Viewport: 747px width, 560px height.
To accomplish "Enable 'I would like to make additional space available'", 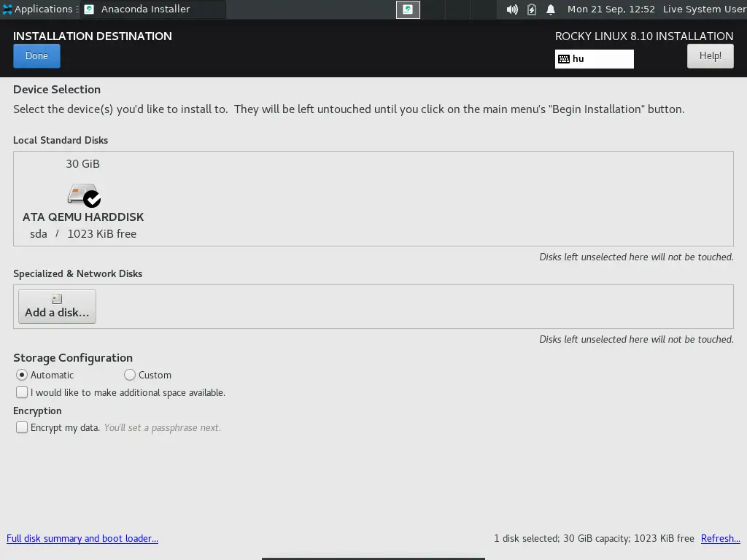I will pyautogui.click(x=120, y=392).
